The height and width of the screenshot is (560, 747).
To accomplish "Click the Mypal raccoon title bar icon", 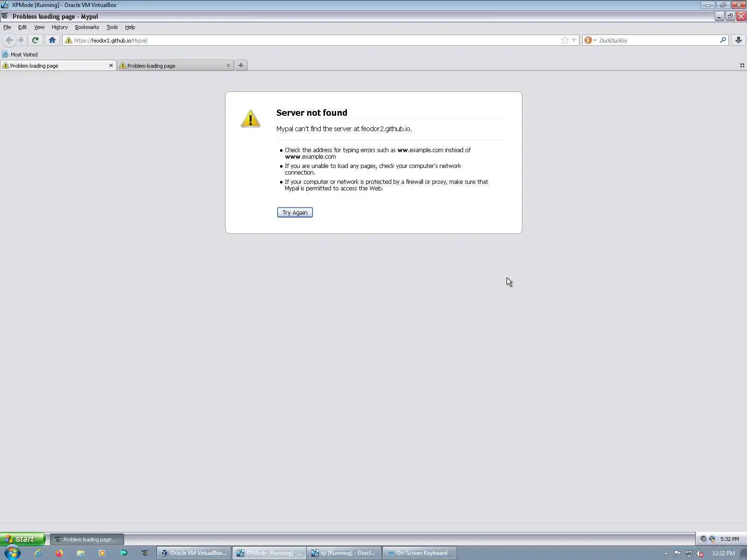I will tap(5, 16).
